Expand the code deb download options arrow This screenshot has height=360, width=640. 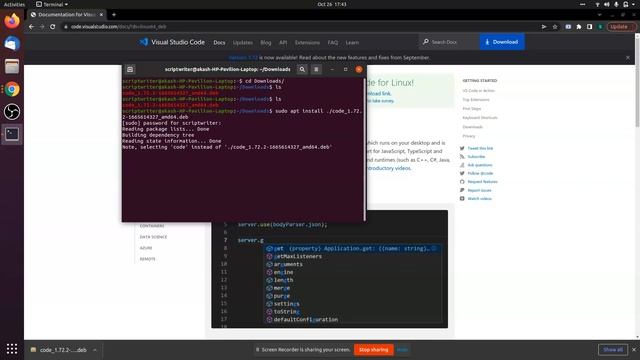point(95,350)
